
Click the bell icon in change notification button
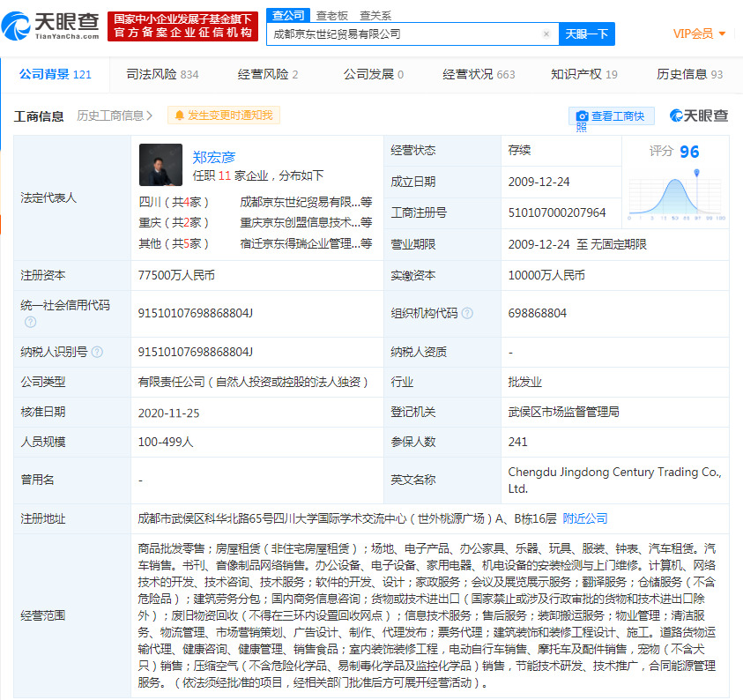tap(179, 115)
